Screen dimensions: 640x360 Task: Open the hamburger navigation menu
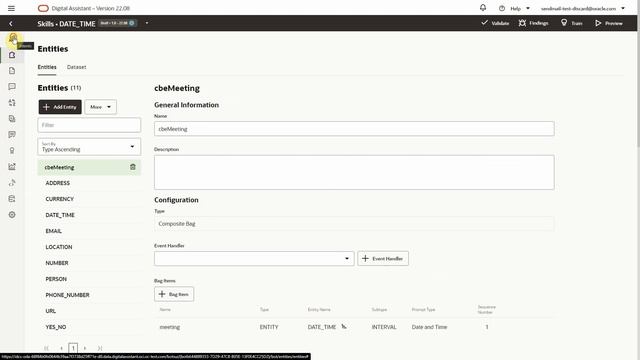tap(11, 8)
